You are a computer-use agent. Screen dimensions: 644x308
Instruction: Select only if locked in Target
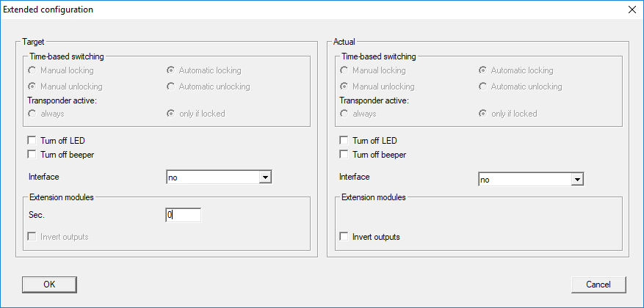click(x=171, y=114)
